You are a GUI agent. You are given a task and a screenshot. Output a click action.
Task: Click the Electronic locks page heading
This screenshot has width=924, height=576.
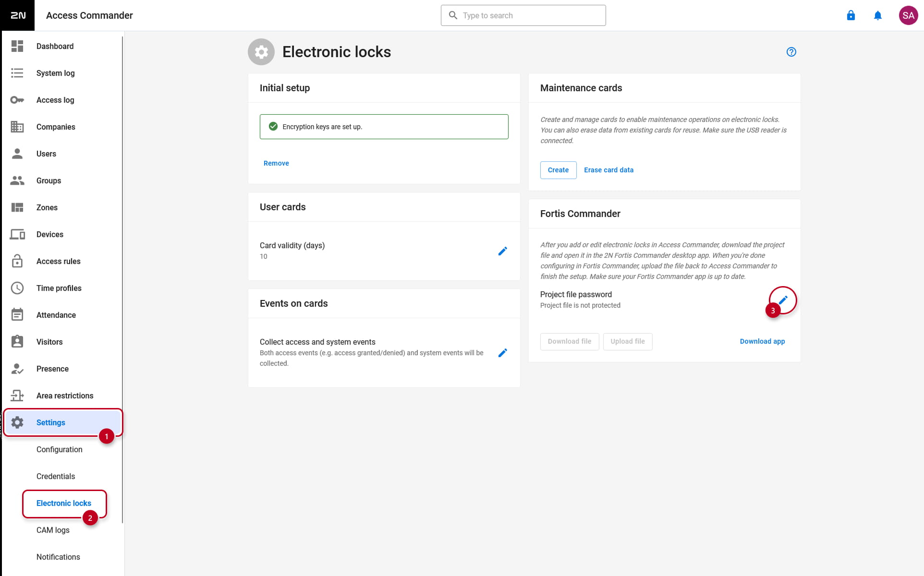[x=336, y=52]
